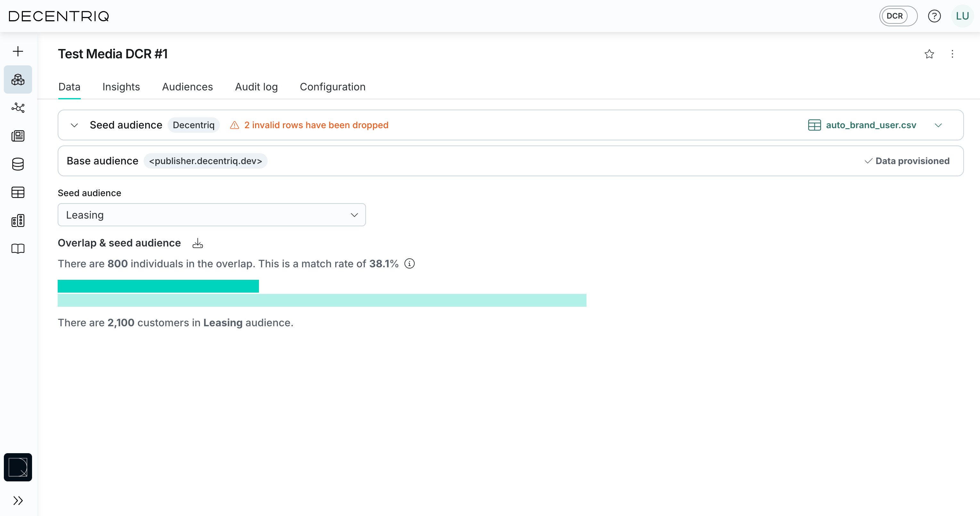Toggle the DCR mode switch
The width and height of the screenshot is (980, 516).
click(898, 16)
